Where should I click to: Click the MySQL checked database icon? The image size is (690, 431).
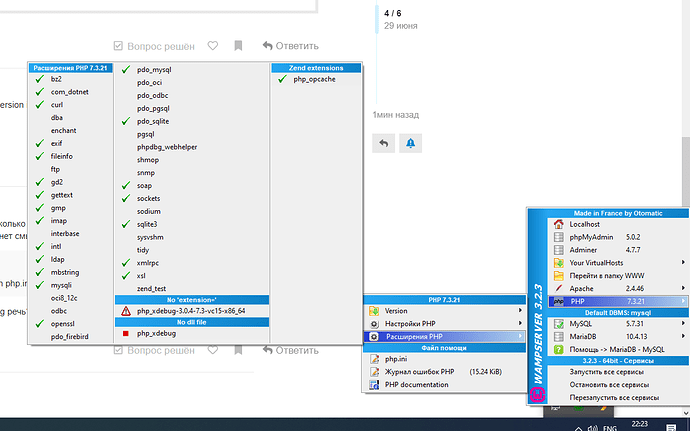pyautogui.click(x=558, y=324)
